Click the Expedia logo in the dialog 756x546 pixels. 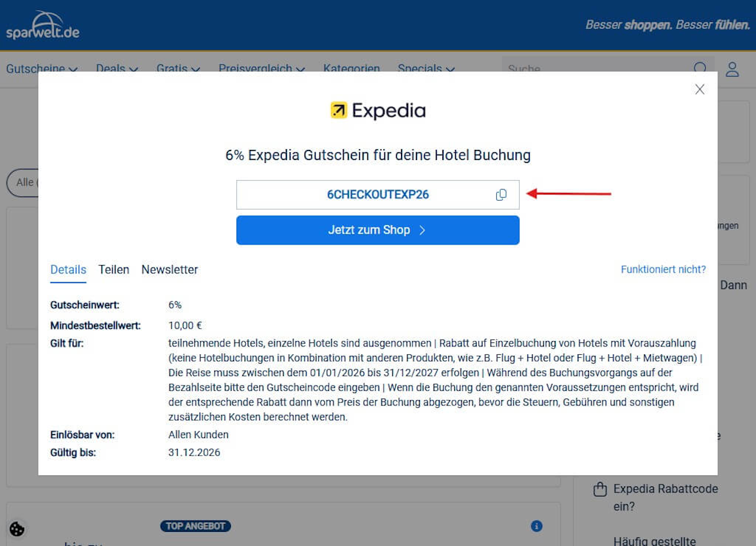click(378, 110)
